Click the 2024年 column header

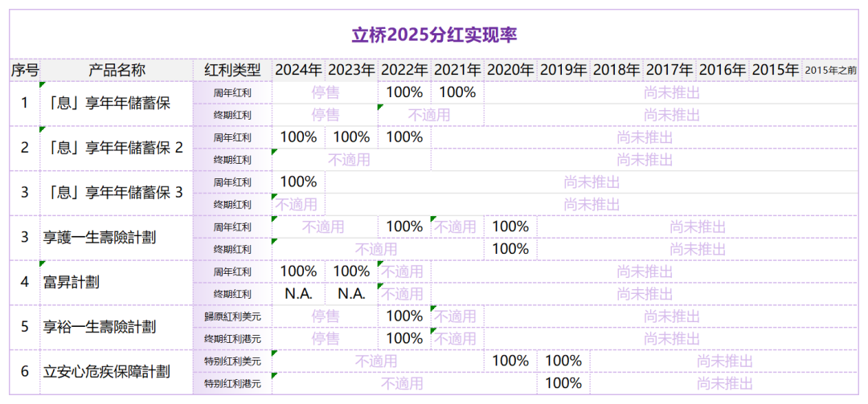[x=298, y=71]
